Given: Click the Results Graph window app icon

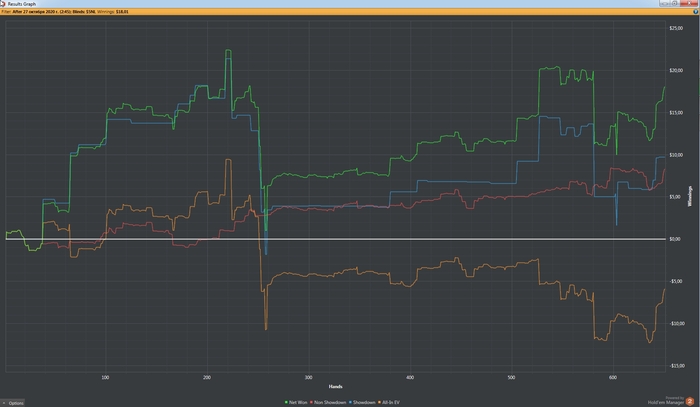Looking at the screenshot, I should click(3, 4).
